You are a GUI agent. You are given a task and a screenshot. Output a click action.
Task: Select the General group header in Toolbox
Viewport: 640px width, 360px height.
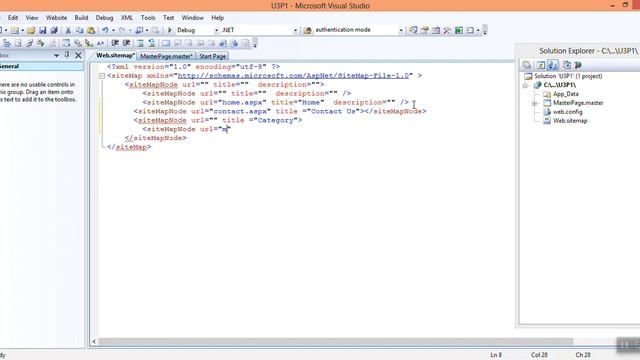point(41,66)
